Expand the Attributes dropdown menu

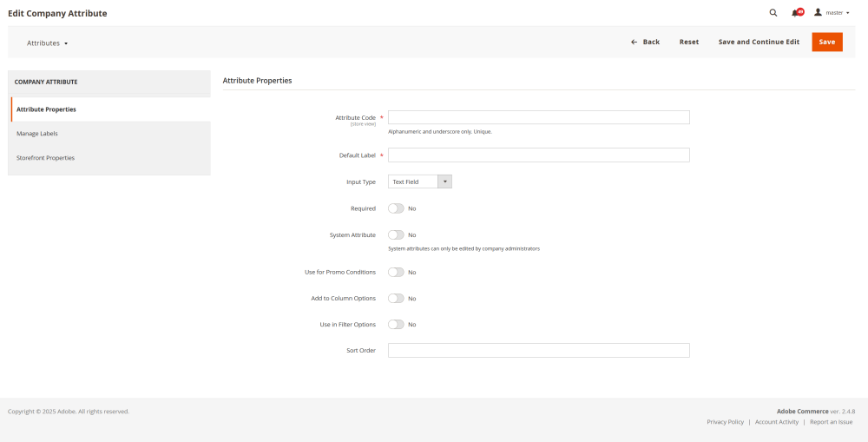[47, 43]
